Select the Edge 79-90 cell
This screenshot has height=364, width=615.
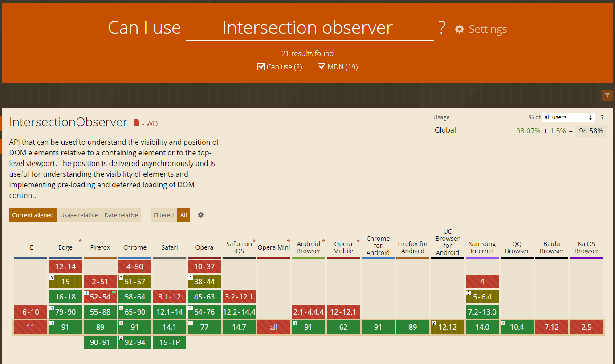(x=65, y=312)
